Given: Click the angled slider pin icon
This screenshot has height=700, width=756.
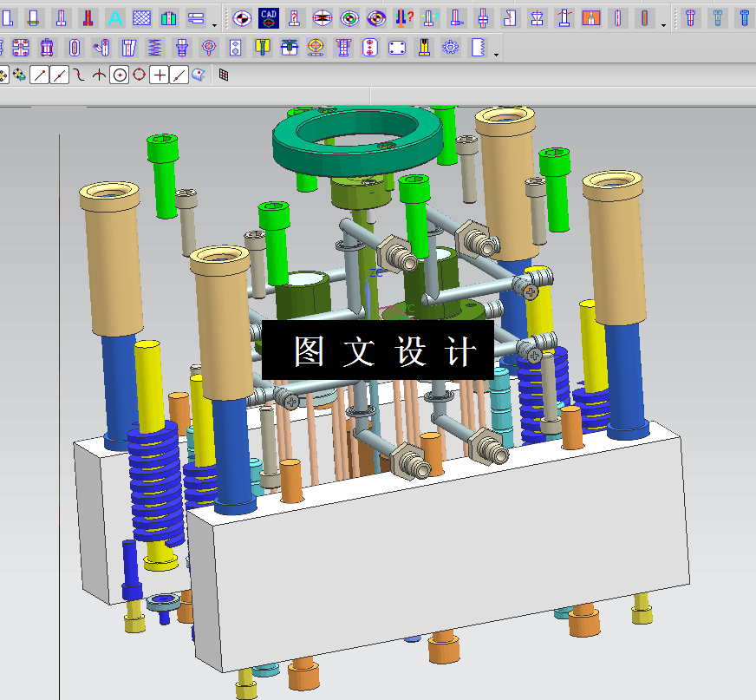Looking at the screenshot, I should coord(101,48).
